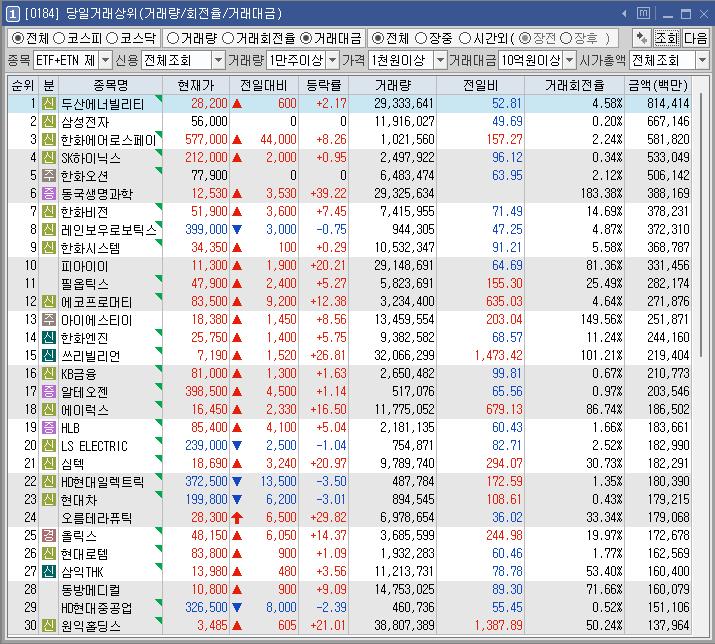Click the blue down triangle for 현대차
Image resolution: width=715 pixels, height=644 pixels.
pyautogui.click(x=237, y=499)
